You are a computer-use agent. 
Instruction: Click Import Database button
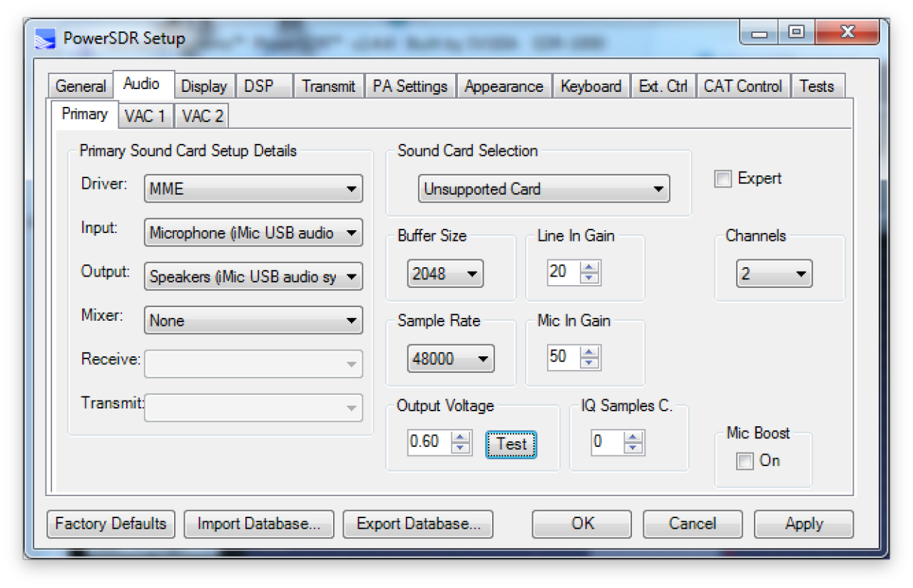[x=259, y=524]
